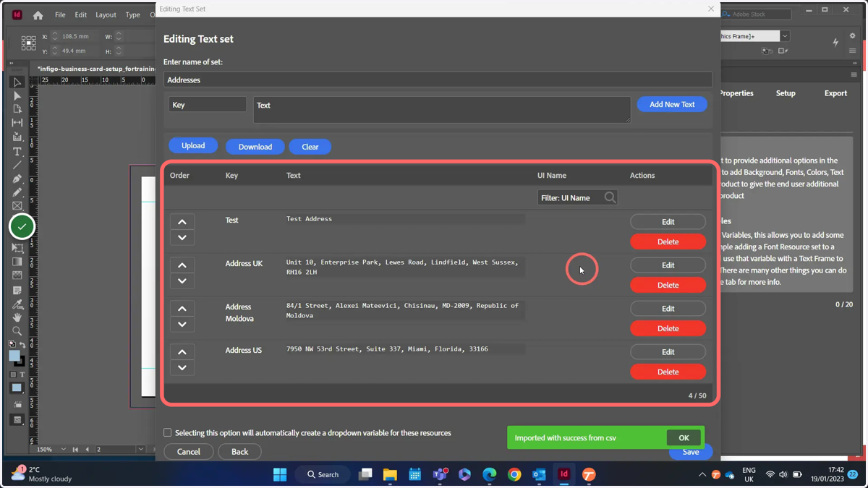Move Address UK row up
This screenshot has width=868, height=488.
point(182,265)
